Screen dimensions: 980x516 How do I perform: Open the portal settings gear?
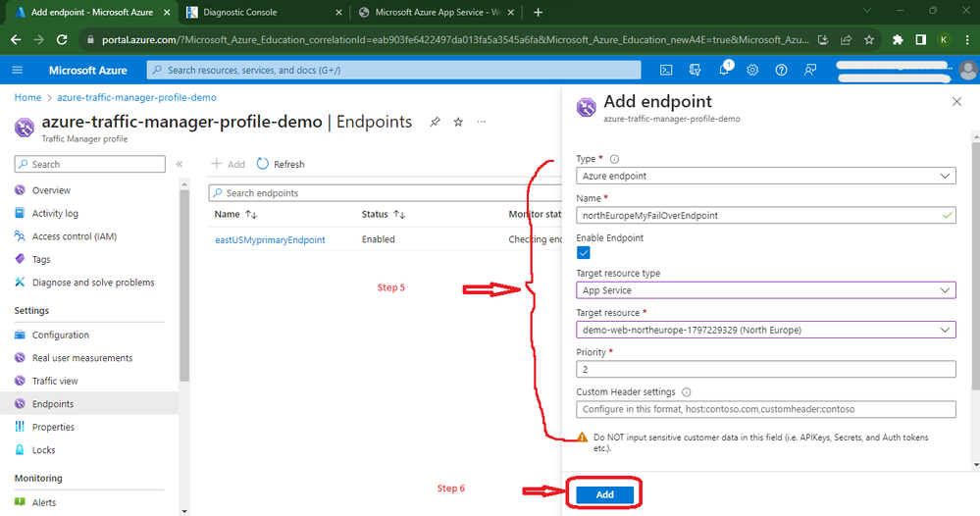tap(752, 70)
